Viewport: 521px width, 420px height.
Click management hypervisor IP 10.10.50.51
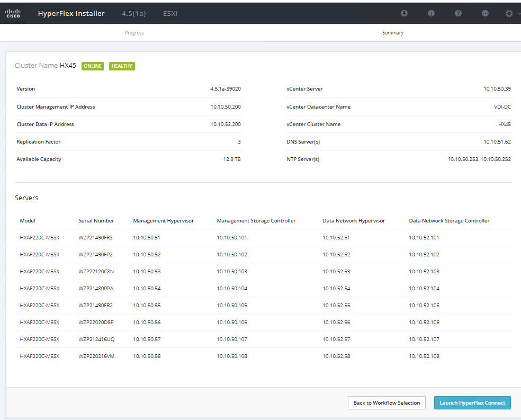(x=147, y=238)
